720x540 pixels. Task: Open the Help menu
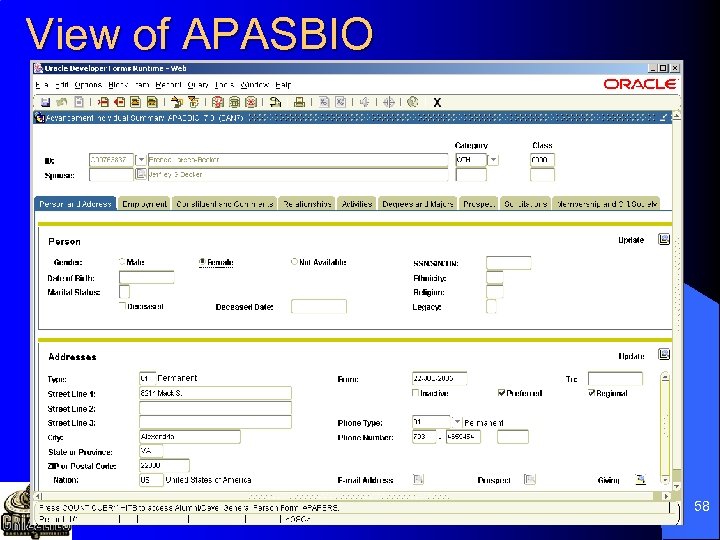pos(283,84)
